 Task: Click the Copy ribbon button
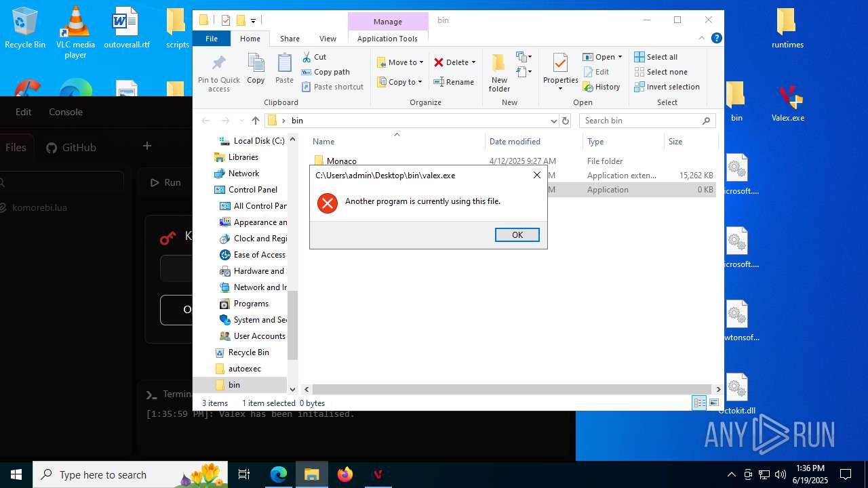256,69
